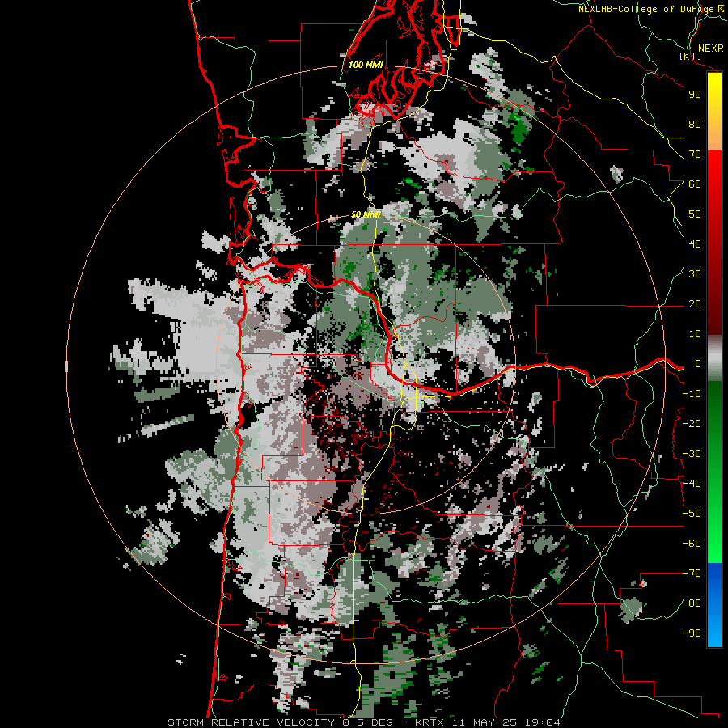Click the [KT] units label
The width and height of the screenshot is (728, 728).
pos(690,56)
